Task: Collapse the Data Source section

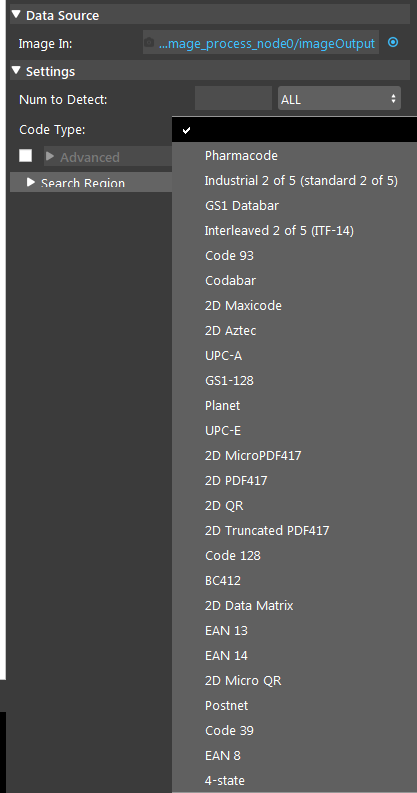Action: [x=17, y=15]
